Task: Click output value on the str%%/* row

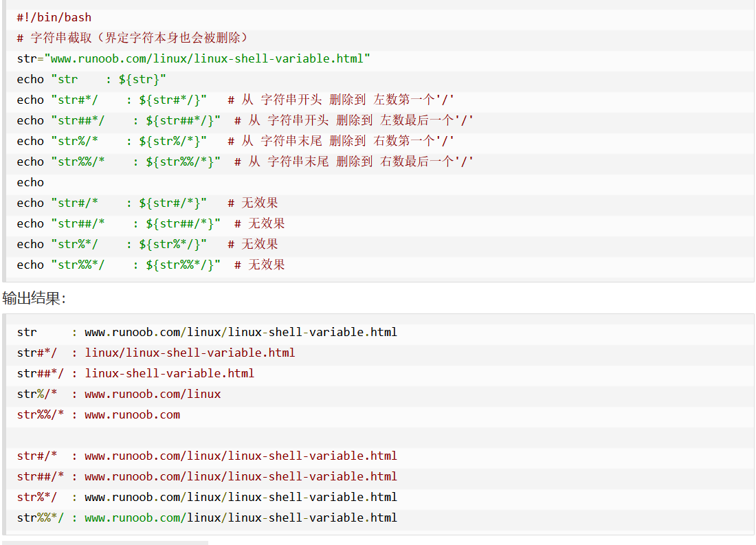Action: (132, 414)
